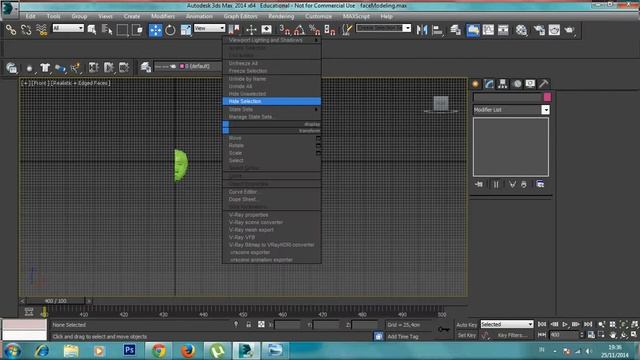This screenshot has width=640, height=360.
Task: Open the Schematic View toolbar icon
Action: [503, 30]
